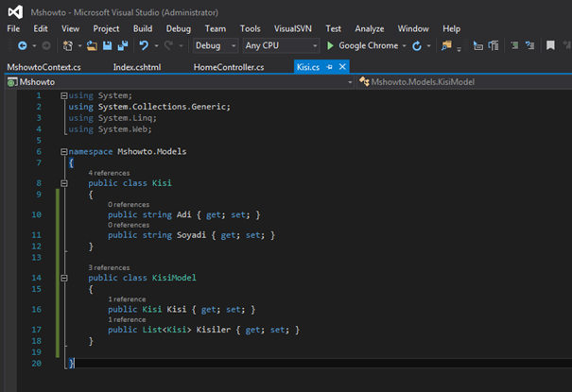Open the Mshowto project navigation dropdown

coord(179,82)
